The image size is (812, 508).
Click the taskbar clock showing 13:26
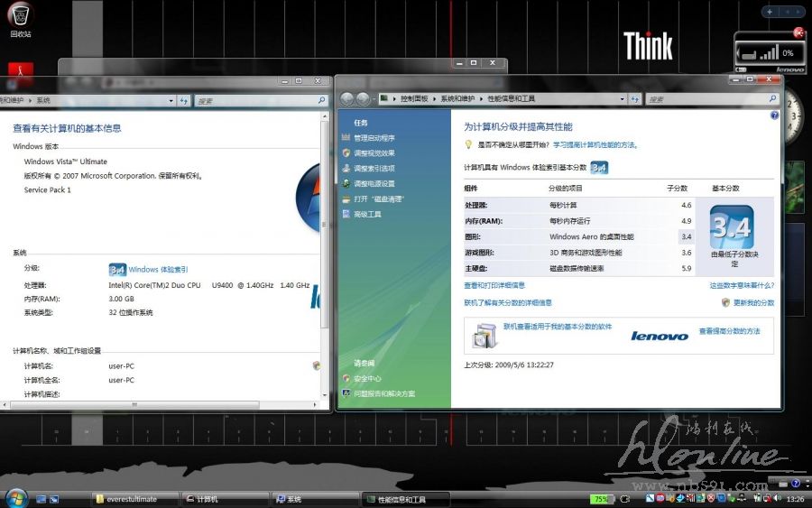(x=795, y=499)
